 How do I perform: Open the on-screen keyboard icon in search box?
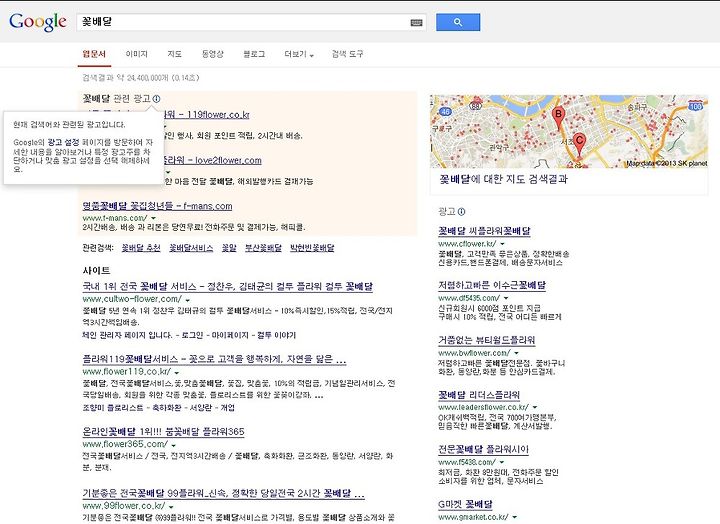point(416,23)
